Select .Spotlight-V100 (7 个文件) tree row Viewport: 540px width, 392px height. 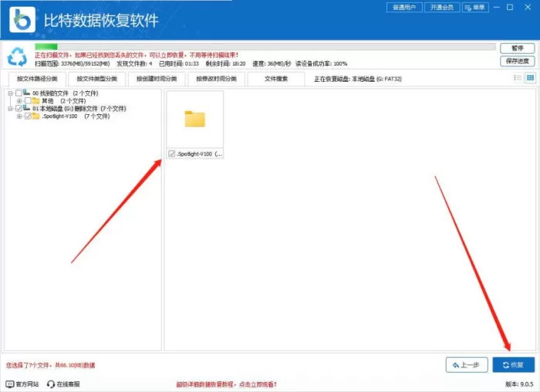(x=76, y=117)
